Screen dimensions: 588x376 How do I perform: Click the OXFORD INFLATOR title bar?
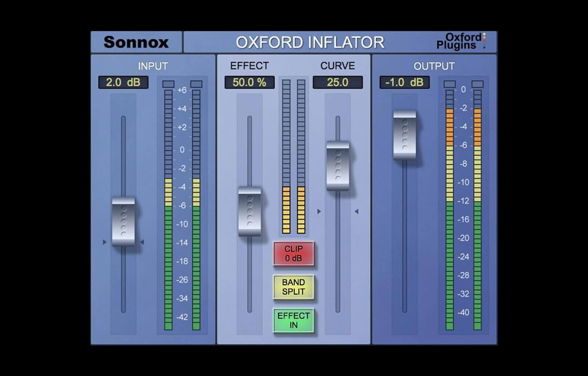311,42
